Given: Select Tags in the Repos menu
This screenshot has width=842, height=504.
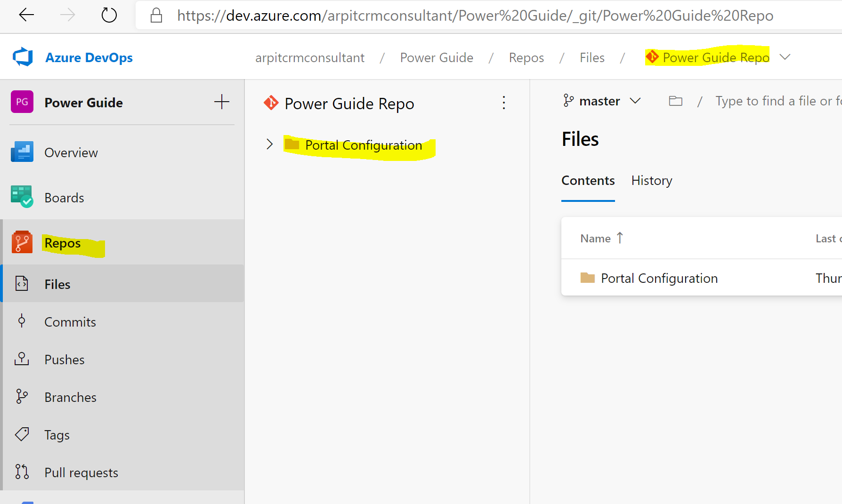Looking at the screenshot, I should (57, 435).
